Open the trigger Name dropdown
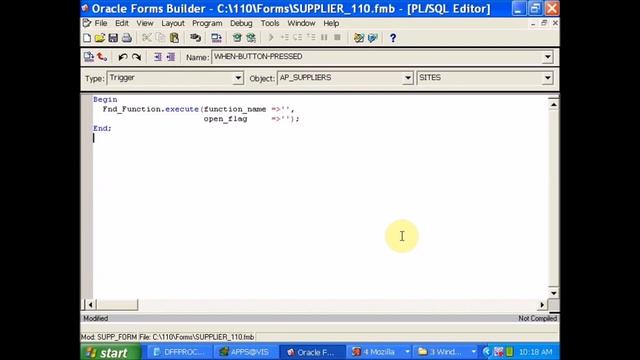640x360 pixels. click(x=548, y=57)
